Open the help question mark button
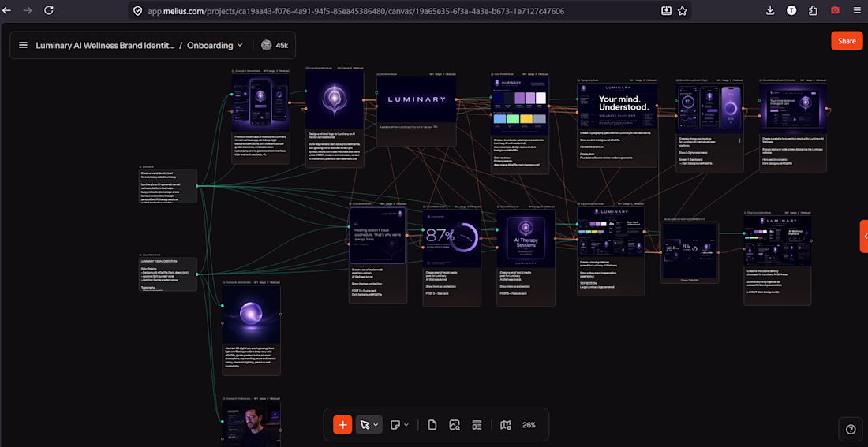Image resolution: width=868 pixels, height=447 pixels. (851, 429)
